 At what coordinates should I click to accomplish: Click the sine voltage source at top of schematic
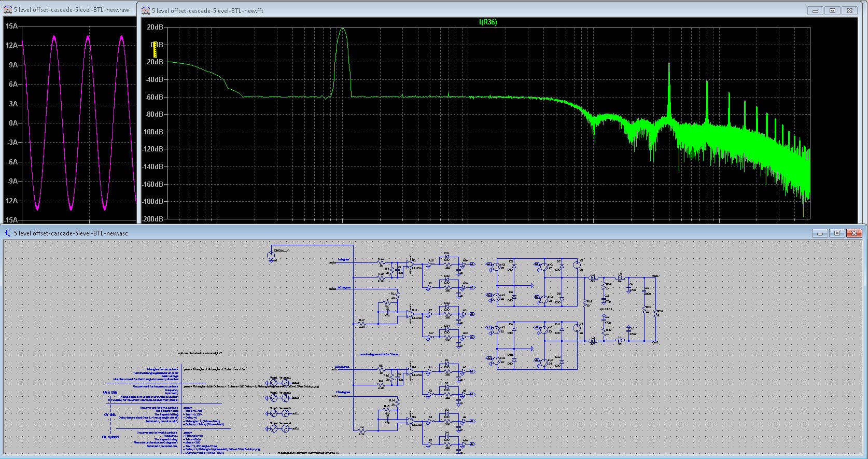coord(271,255)
